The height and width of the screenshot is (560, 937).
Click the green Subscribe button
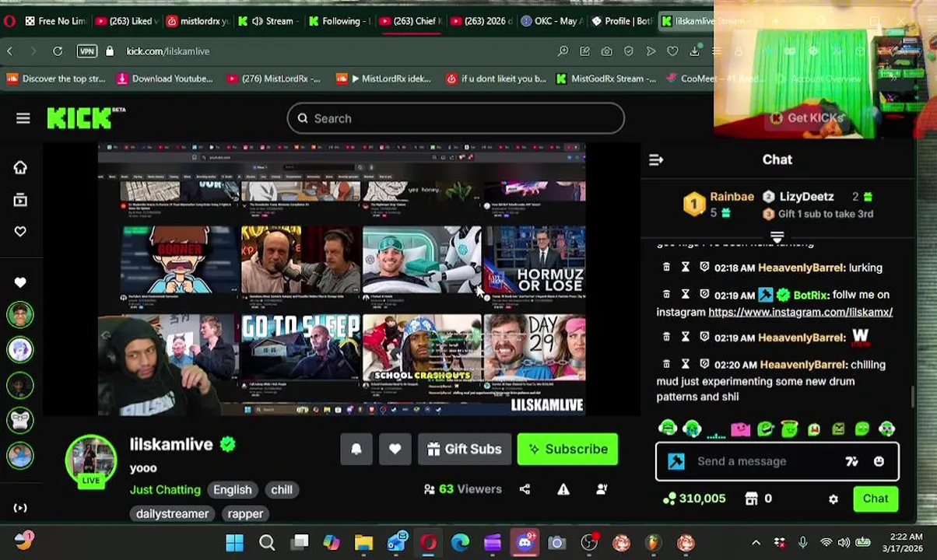click(567, 449)
